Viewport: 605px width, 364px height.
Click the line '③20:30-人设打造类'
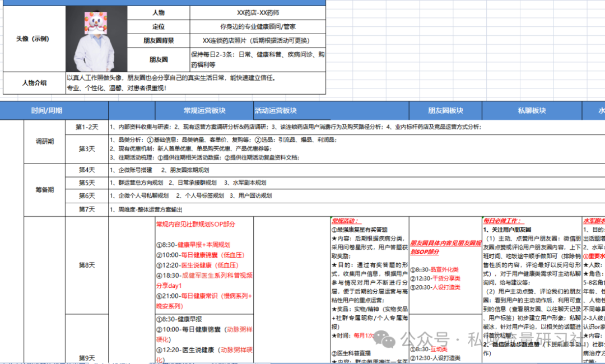tap(435, 287)
